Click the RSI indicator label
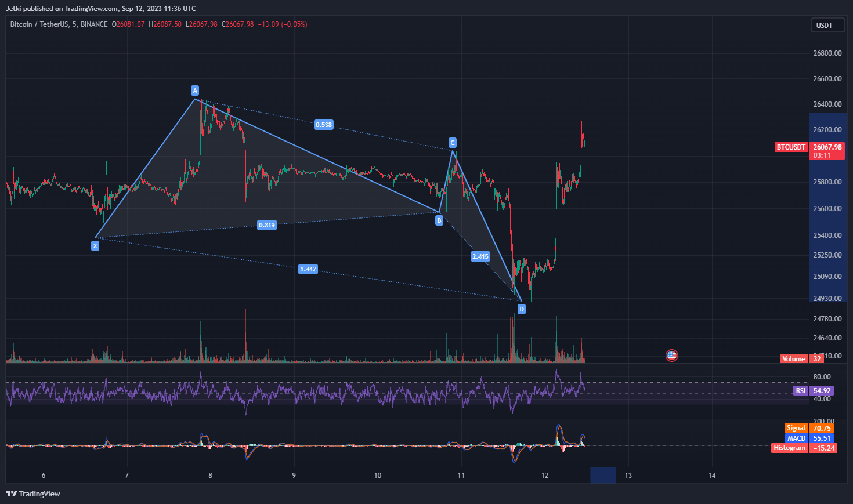The image size is (853, 504). [x=801, y=391]
